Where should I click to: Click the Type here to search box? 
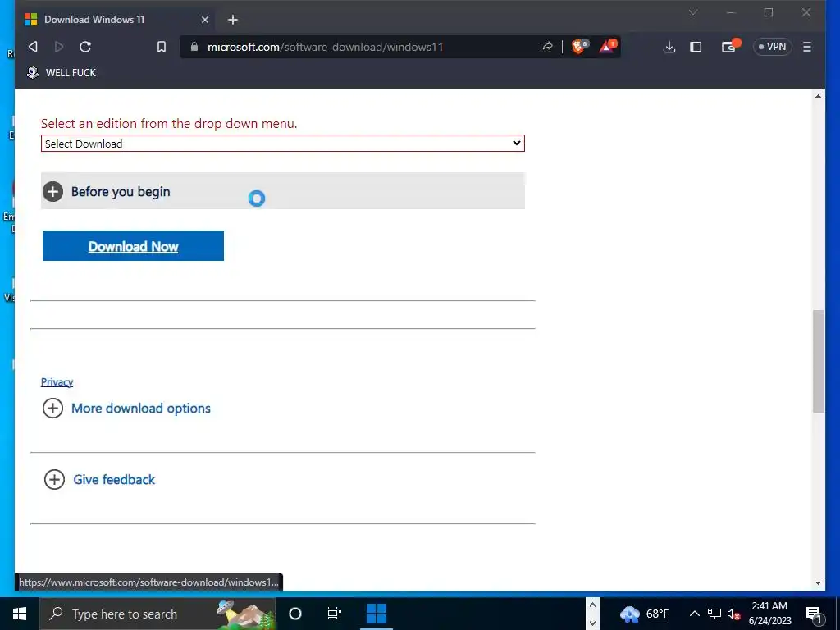pyautogui.click(x=157, y=614)
